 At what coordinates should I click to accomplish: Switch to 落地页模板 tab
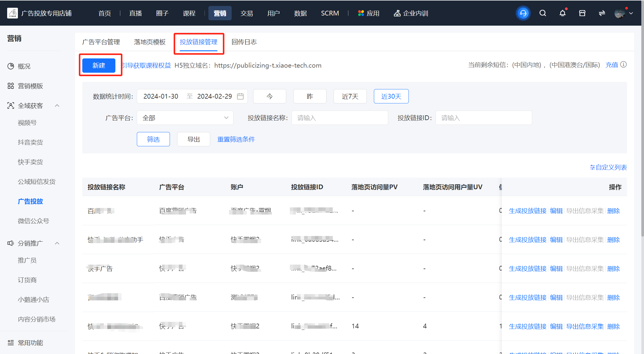tap(150, 42)
